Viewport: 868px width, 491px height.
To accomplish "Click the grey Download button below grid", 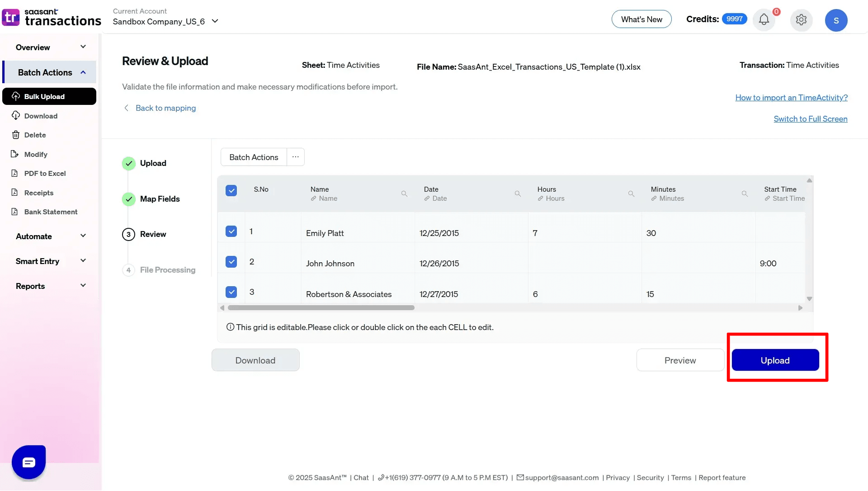I will 255,360.
